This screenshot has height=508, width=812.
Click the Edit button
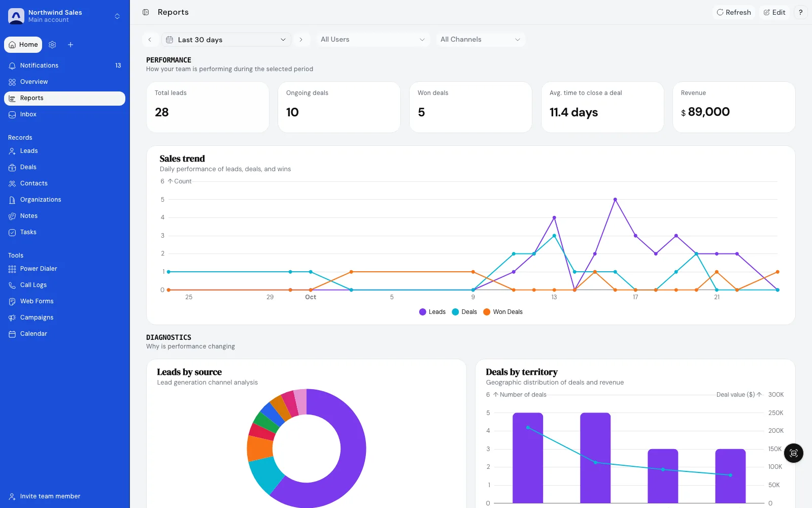tap(774, 12)
